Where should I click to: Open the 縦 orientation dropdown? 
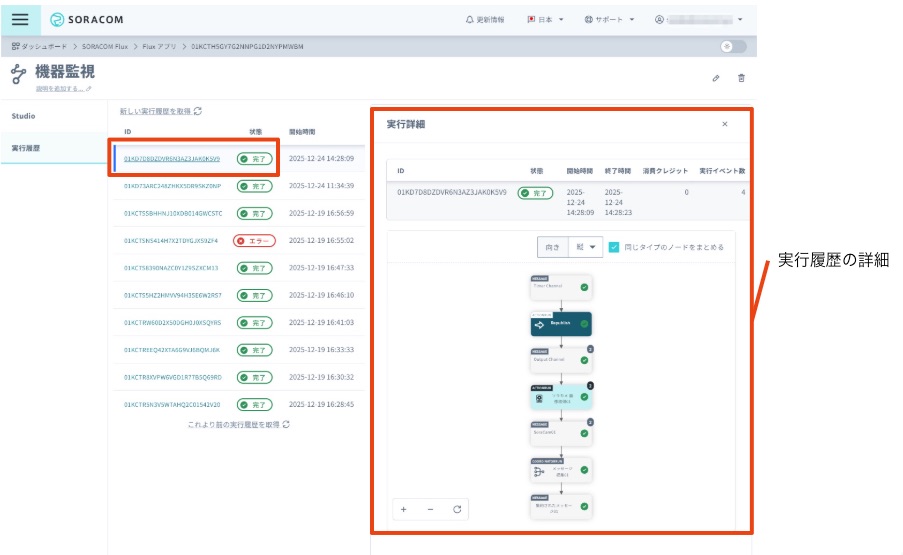point(585,247)
